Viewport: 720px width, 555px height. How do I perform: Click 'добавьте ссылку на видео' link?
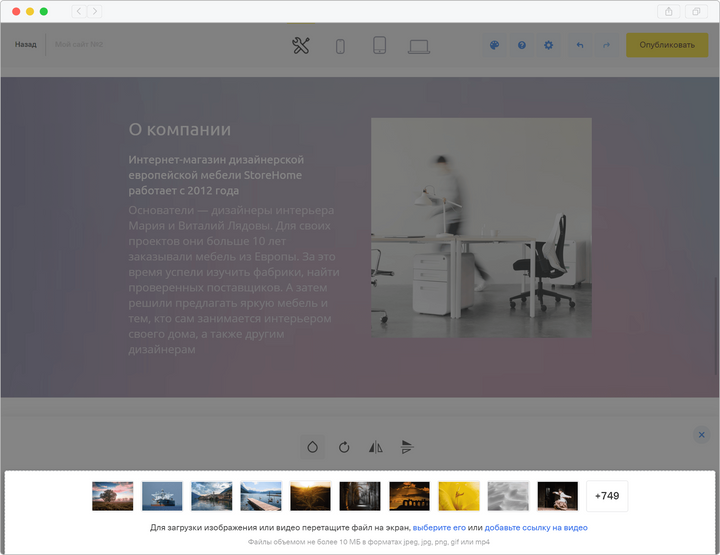pos(536,527)
